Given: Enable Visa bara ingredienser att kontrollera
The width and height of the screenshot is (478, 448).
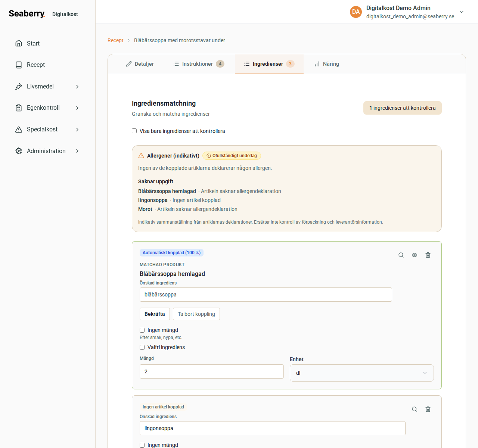Looking at the screenshot, I should [134, 131].
